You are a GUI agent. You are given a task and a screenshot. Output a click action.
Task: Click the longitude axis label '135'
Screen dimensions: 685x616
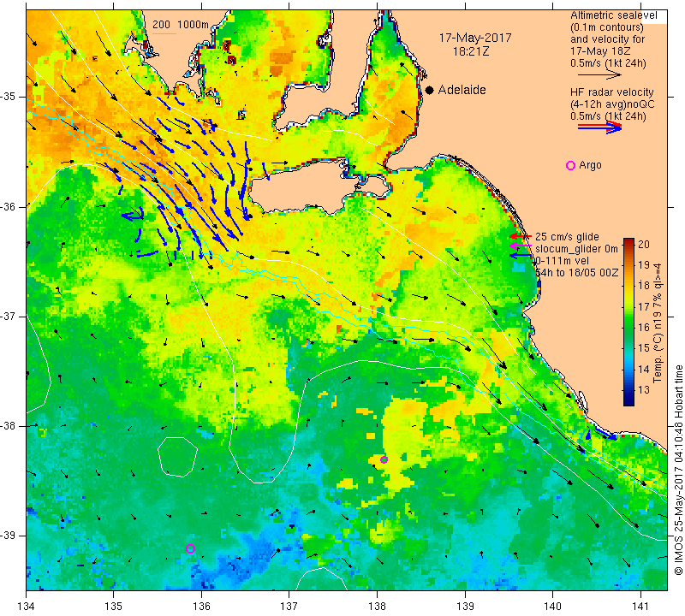pos(114,606)
